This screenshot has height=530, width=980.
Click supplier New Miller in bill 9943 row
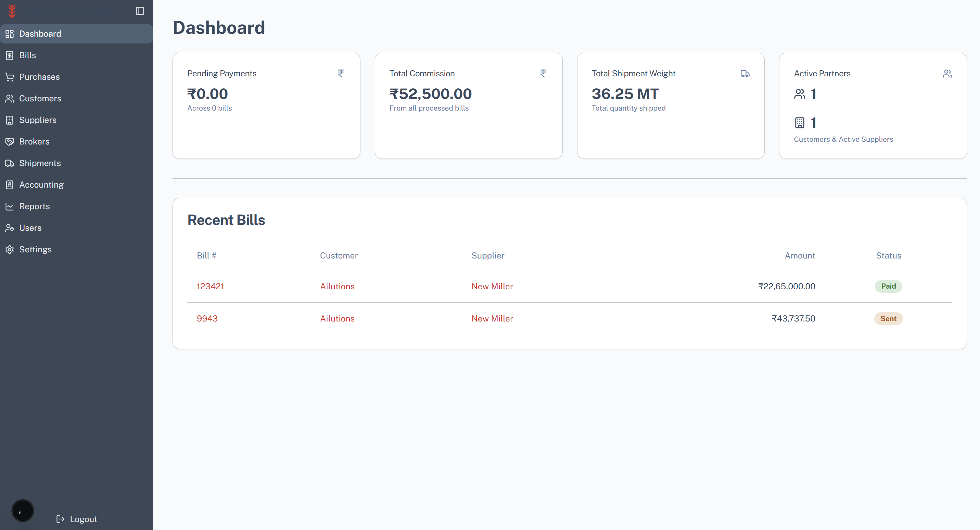[492, 319]
